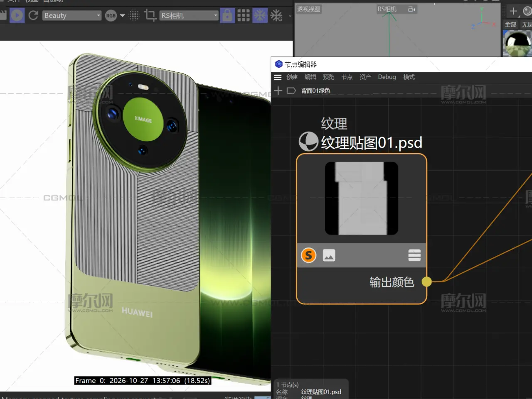Screen dimensions: 532x399
Task: Click the viewport camera icon beside RS相机
Action: point(412,9)
